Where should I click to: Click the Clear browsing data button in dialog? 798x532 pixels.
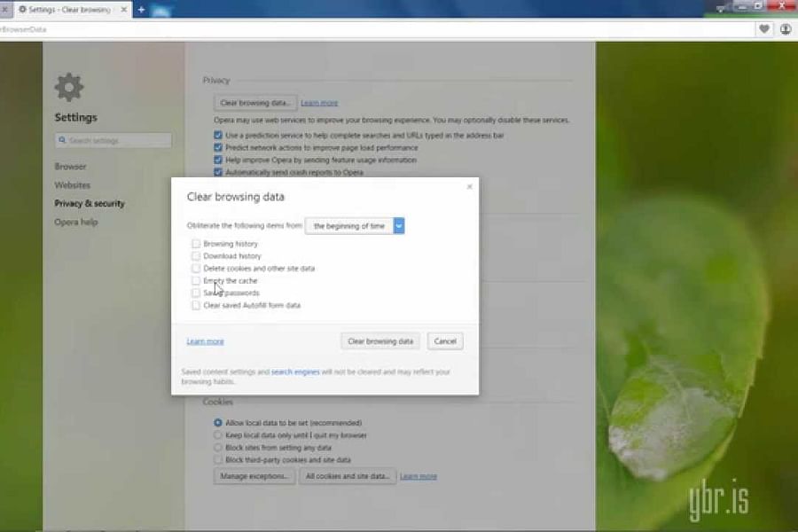click(x=379, y=340)
